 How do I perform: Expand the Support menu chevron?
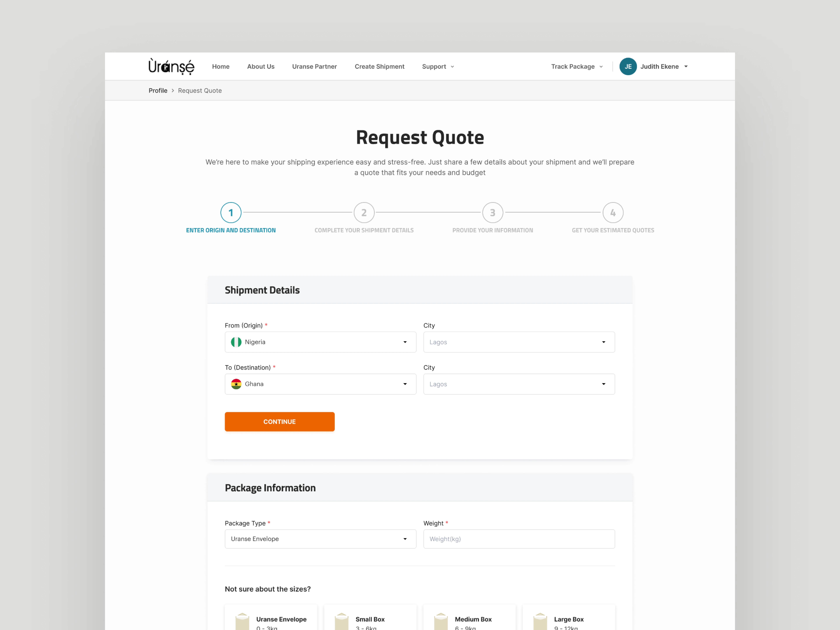[x=452, y=67]
